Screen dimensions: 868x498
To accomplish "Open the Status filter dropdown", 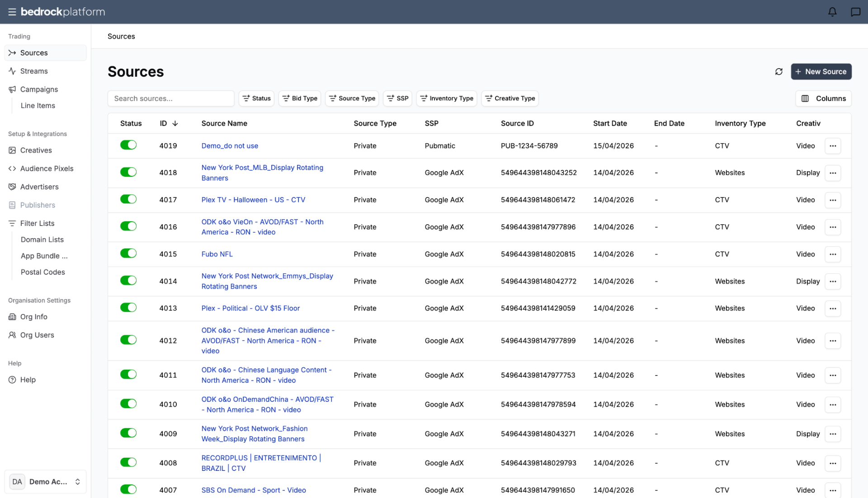I will [256, 99].
